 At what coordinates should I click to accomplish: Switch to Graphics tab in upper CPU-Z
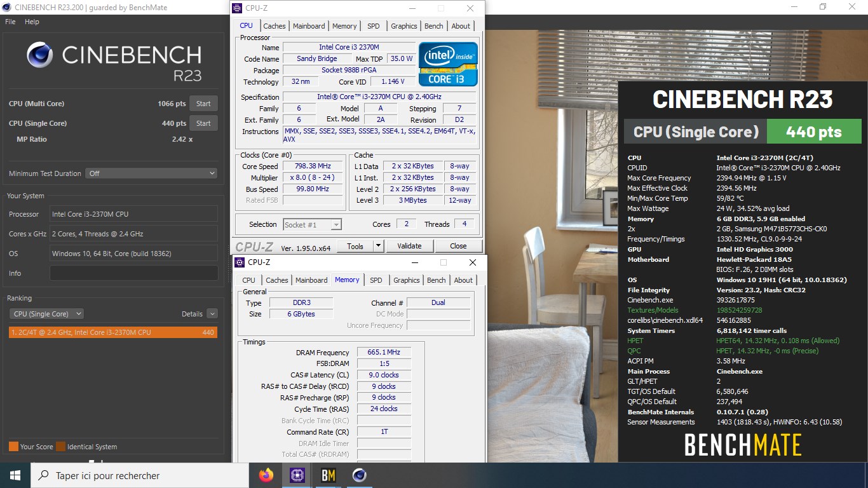(x=404, y=26)
